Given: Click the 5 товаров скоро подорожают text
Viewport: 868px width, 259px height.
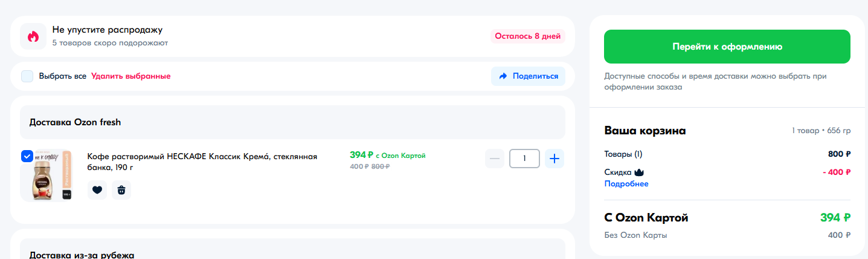Looking at the screenshot, I should [110, 43].
